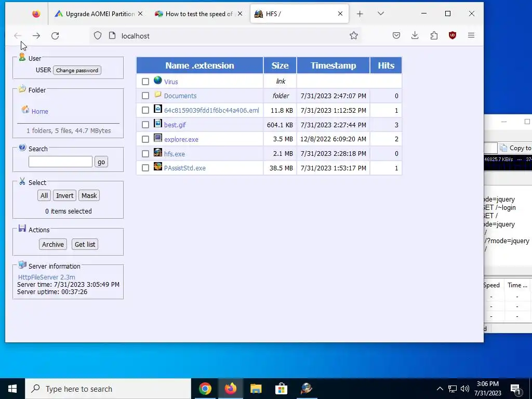This screenshot has height=399, width=532.
Task: Bookmark this page with the star
Action: click(x=353, y=36)
